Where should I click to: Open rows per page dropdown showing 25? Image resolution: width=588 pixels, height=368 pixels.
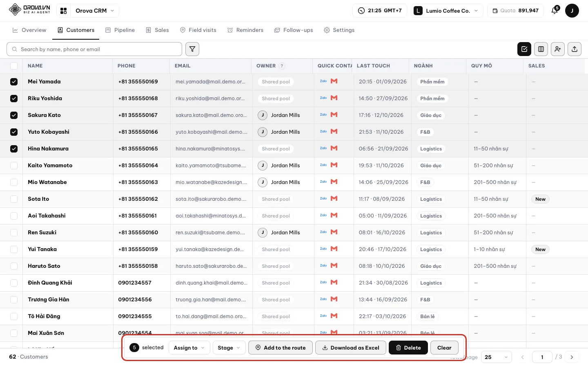pyautogui.click(x=496, y=357)
